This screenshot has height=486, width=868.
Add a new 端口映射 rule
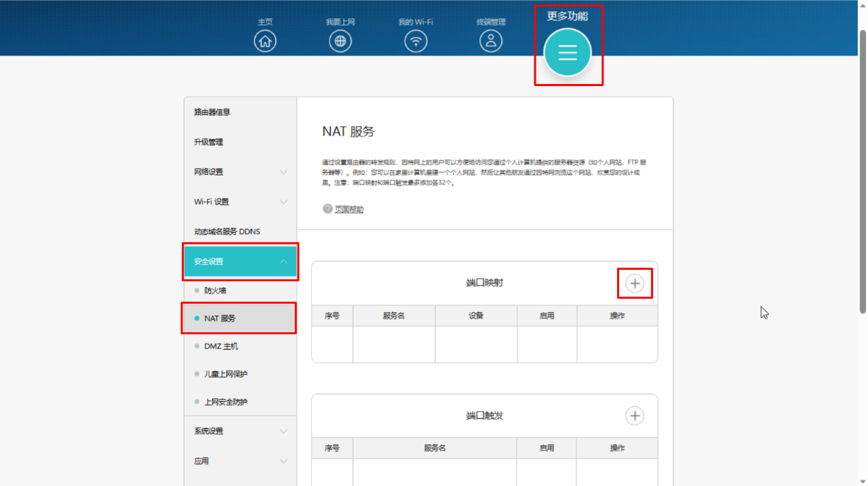click(635, 283)
